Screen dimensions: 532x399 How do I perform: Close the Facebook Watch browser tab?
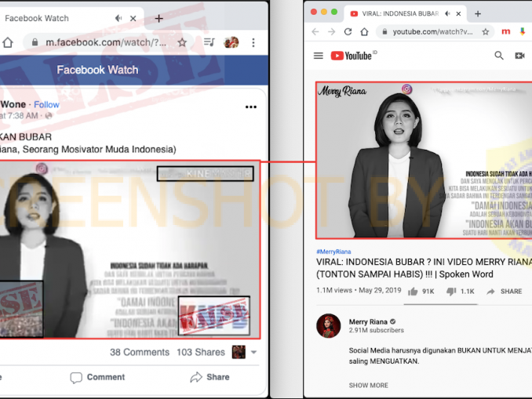(133, 18)
